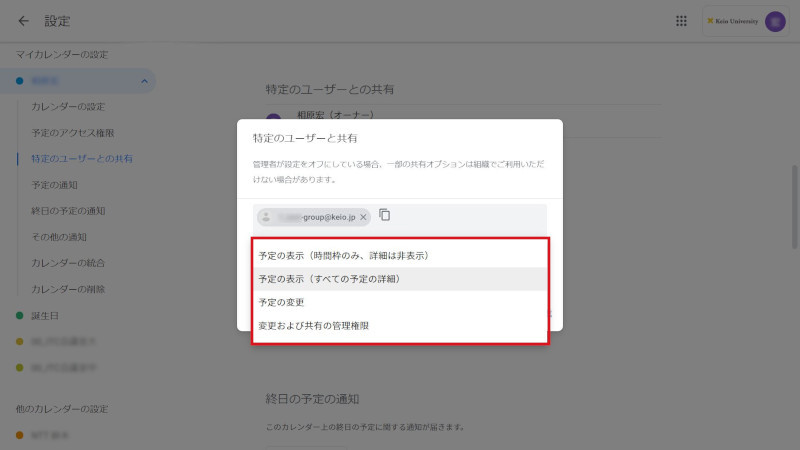
Task: Open カレンダーの統合 settings
Action: (68, 263)
